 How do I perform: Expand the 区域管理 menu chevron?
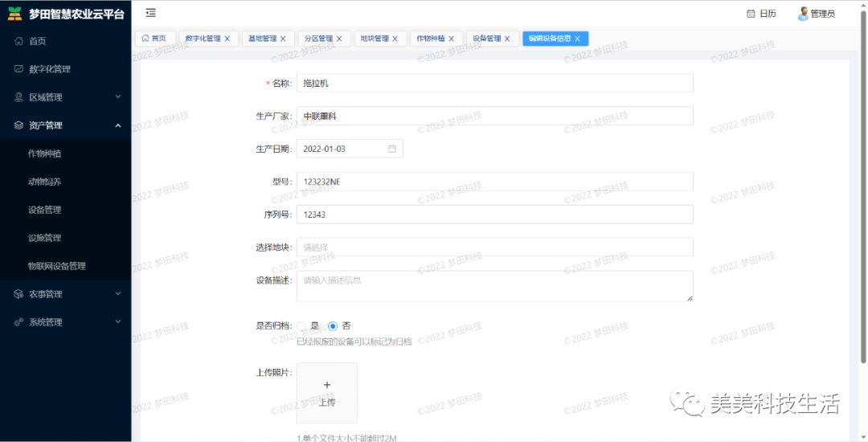pyautogui.click(x=118, y=97)
